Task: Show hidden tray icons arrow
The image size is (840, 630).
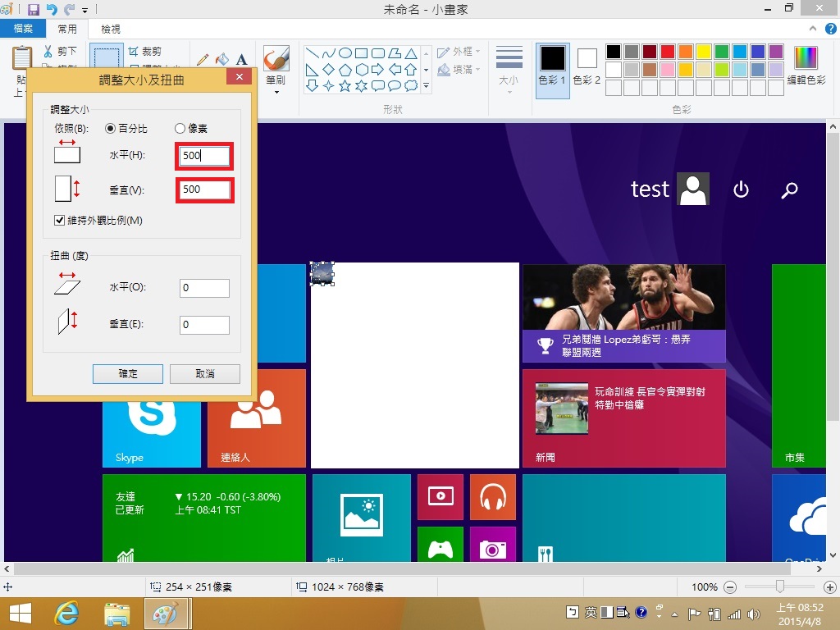Action: tap(675, 614)
